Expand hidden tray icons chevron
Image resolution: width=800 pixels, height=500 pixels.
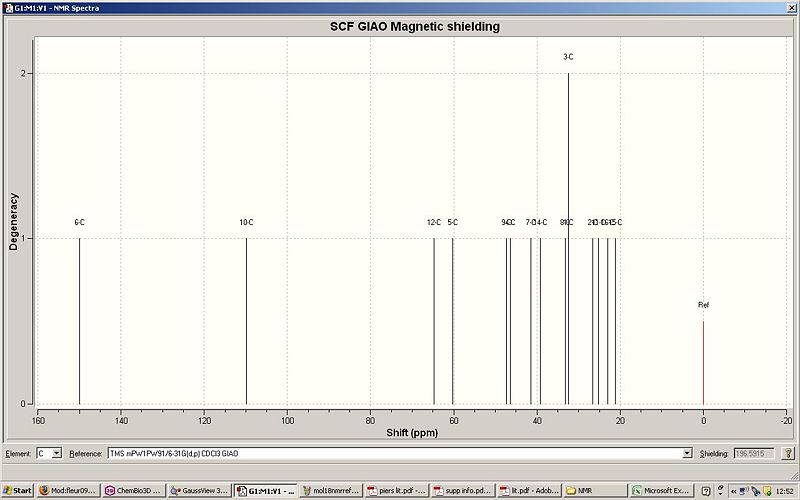734,491
